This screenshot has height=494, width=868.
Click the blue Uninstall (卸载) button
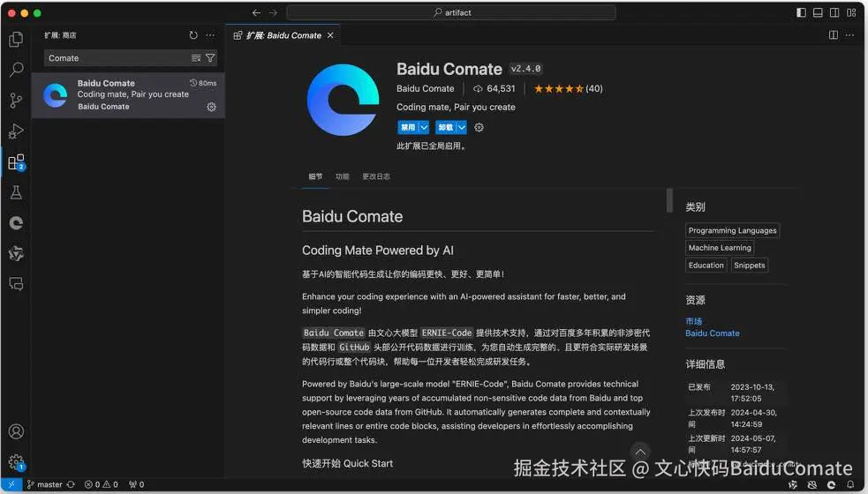click(446, 128)
